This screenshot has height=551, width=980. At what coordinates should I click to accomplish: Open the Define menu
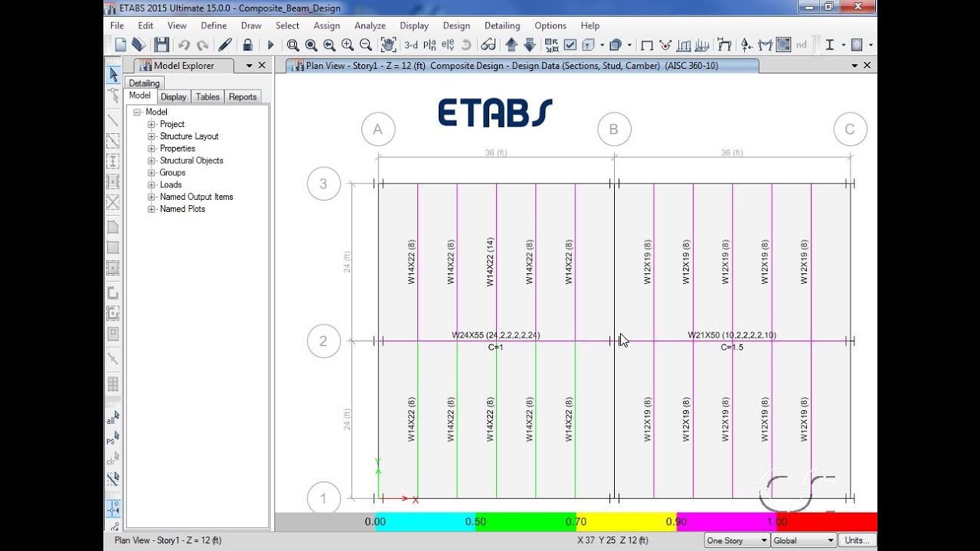coord(214,25)
